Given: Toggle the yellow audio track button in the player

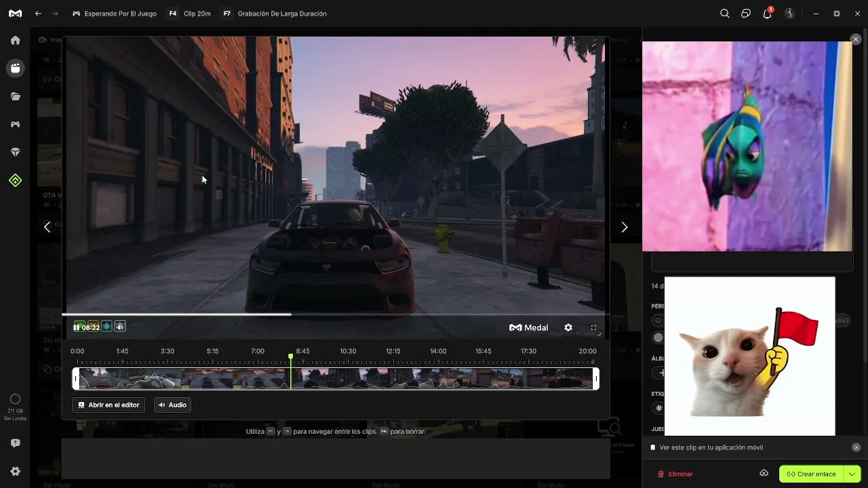Looking at the screenshot, I should [x=94, y=327].
